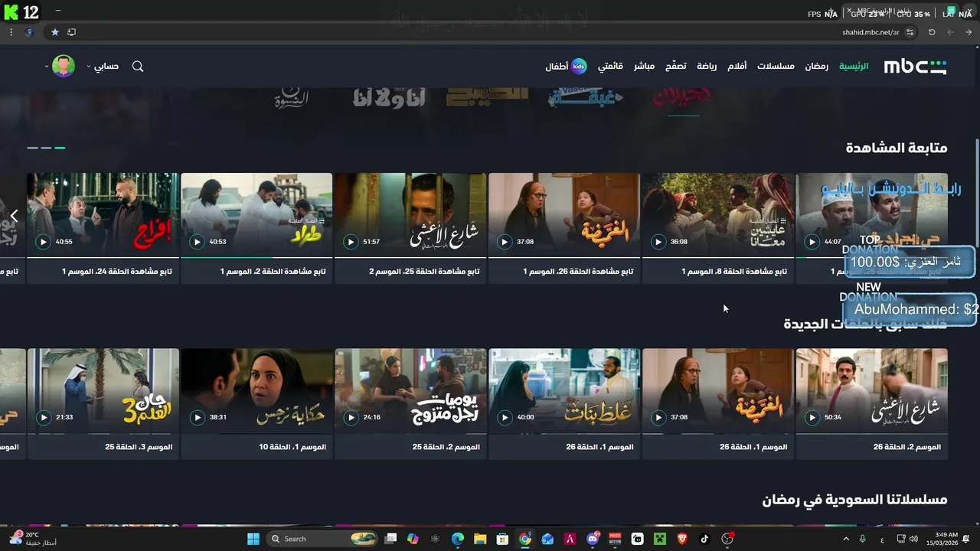This screenshot has width=980, height=551.
Task: Click the shahid.mbc.net/ar address bar
Action: (871, 32)
